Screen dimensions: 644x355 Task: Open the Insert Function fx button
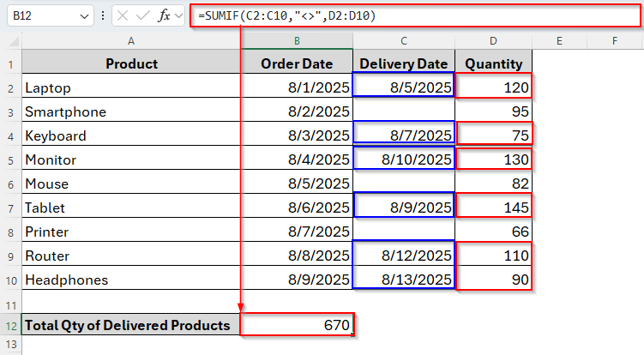point(166,16)
